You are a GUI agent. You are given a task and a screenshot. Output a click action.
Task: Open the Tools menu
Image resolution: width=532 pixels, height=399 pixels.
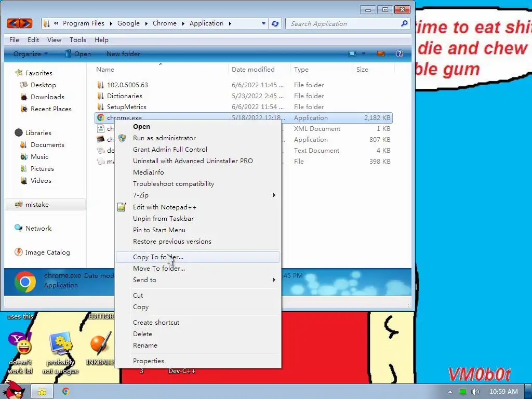pyautogui.click(x=78, y=39)
